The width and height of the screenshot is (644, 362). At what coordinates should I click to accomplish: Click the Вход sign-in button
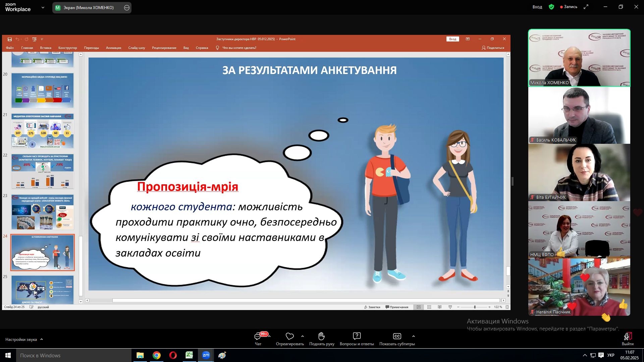click(x=537, y=7)
